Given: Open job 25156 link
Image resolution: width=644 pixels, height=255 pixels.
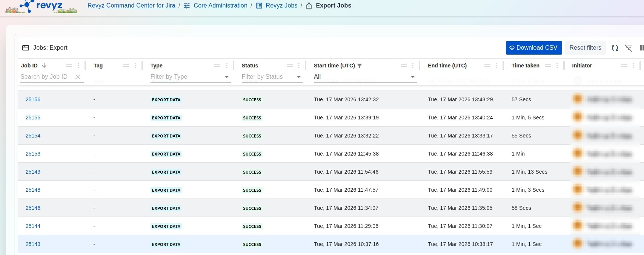Looking at the screenshot, I should pos(33,99).
